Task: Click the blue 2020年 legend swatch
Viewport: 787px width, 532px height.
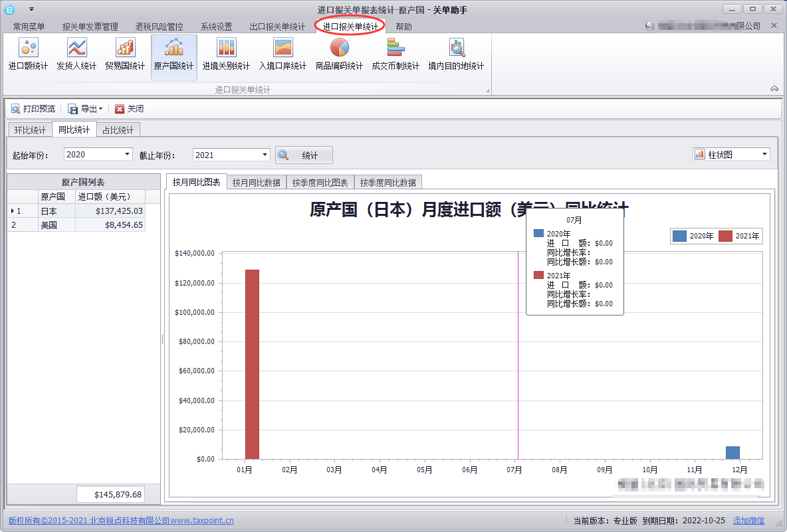Action: (679, 236)
